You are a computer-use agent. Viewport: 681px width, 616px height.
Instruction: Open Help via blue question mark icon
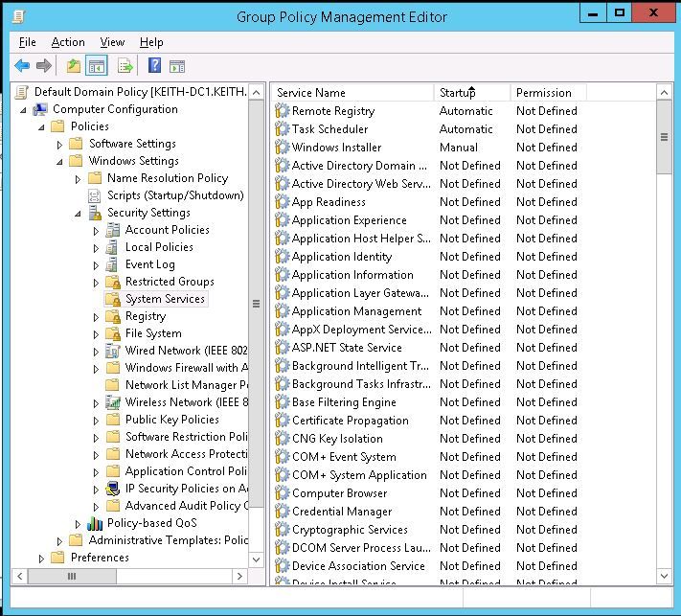(154, 66)
